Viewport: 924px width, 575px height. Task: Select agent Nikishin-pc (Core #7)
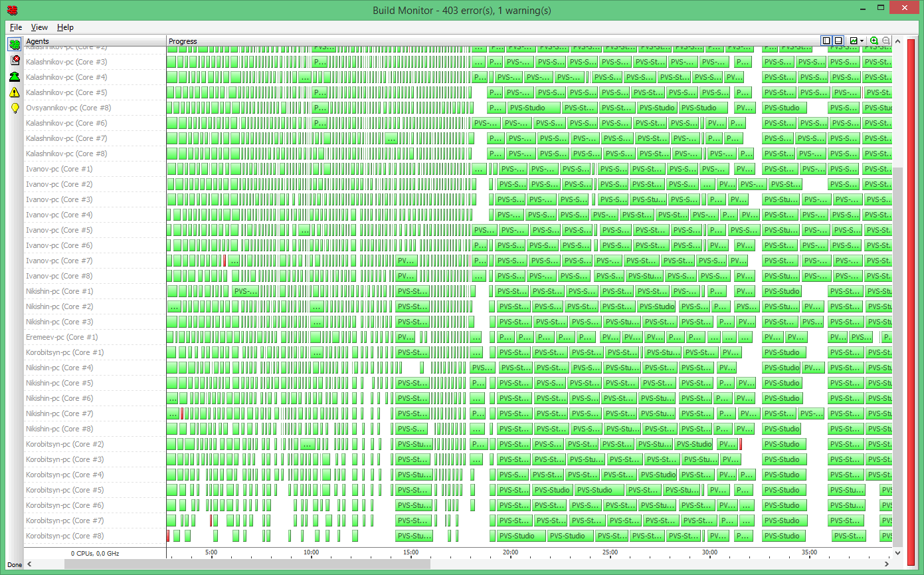[60, 413]
